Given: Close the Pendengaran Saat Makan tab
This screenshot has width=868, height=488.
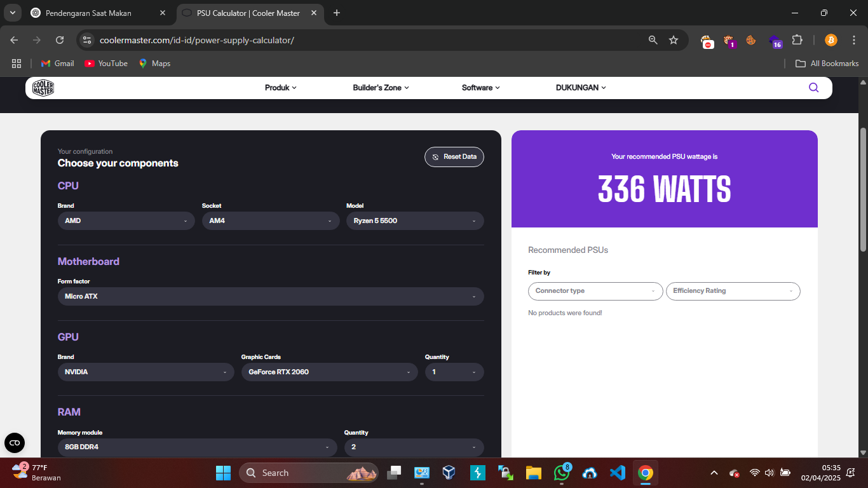Looking at the screenshot, I should [163, 13].
